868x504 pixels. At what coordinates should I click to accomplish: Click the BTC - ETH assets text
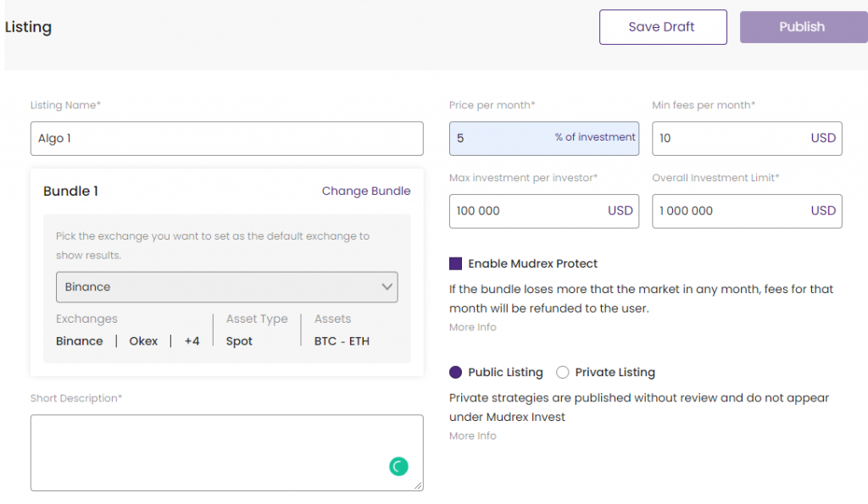click(x=342, y=341)
